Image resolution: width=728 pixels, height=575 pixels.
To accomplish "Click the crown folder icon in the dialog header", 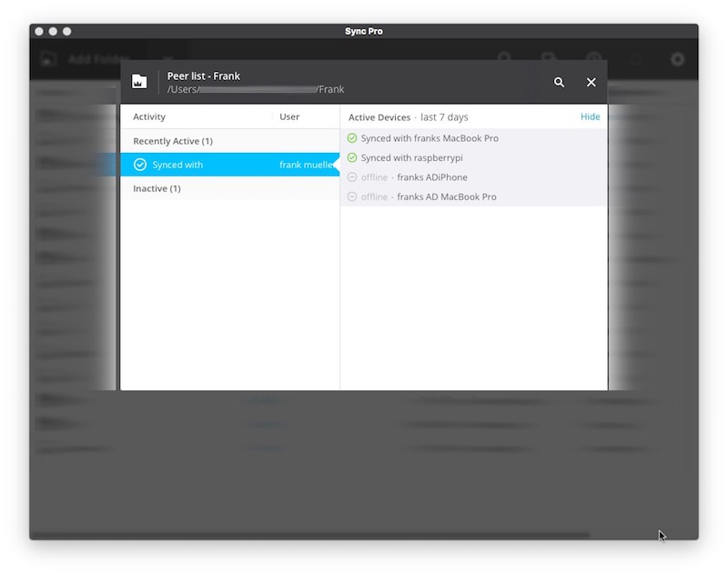I will (139, 82).
